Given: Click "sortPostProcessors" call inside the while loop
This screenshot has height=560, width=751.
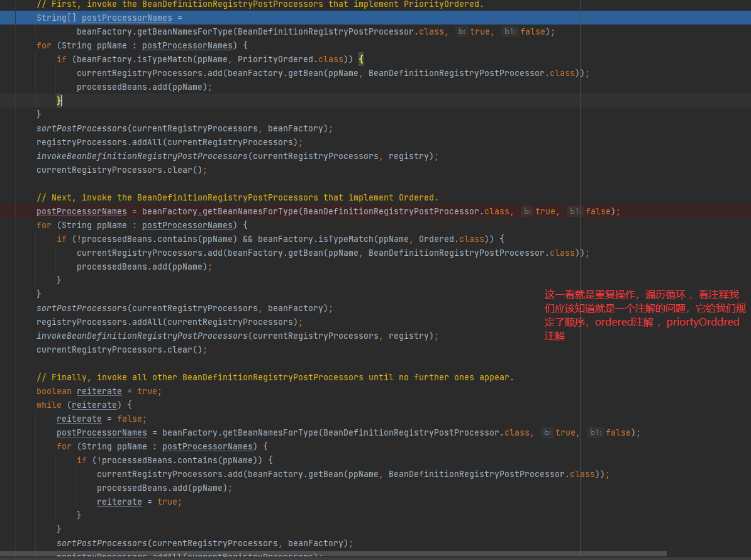Looking at the screenshot, I should tap(101, 544).
